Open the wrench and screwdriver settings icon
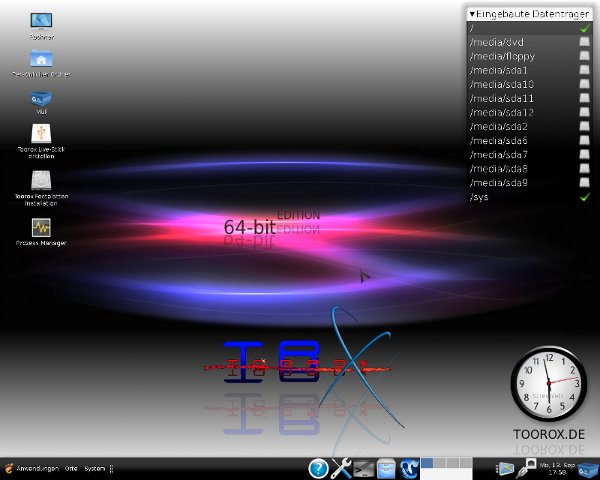The width and height of the screenshot is (600, 480). (x=341, y=467)
